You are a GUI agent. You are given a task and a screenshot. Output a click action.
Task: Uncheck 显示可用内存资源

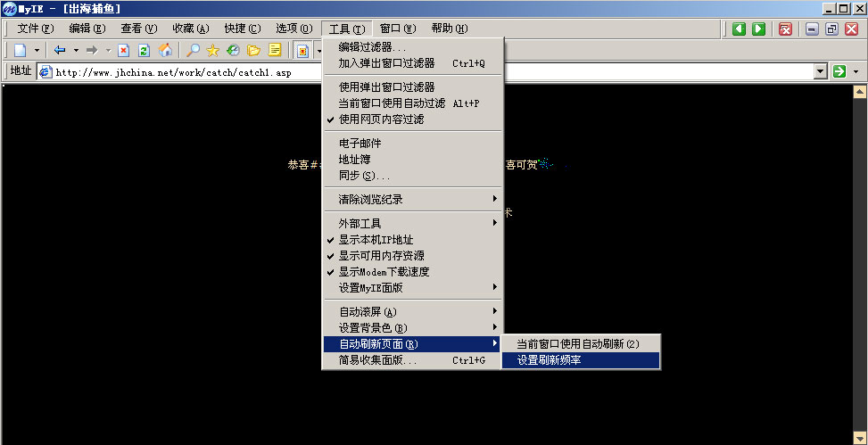pyautogui.click(x=412, y=256)
